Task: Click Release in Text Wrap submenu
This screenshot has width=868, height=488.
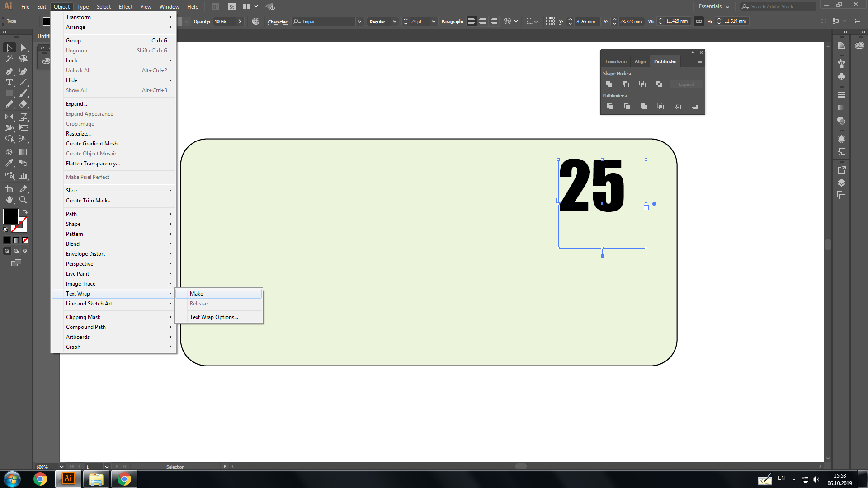Action: coord(199,303)
